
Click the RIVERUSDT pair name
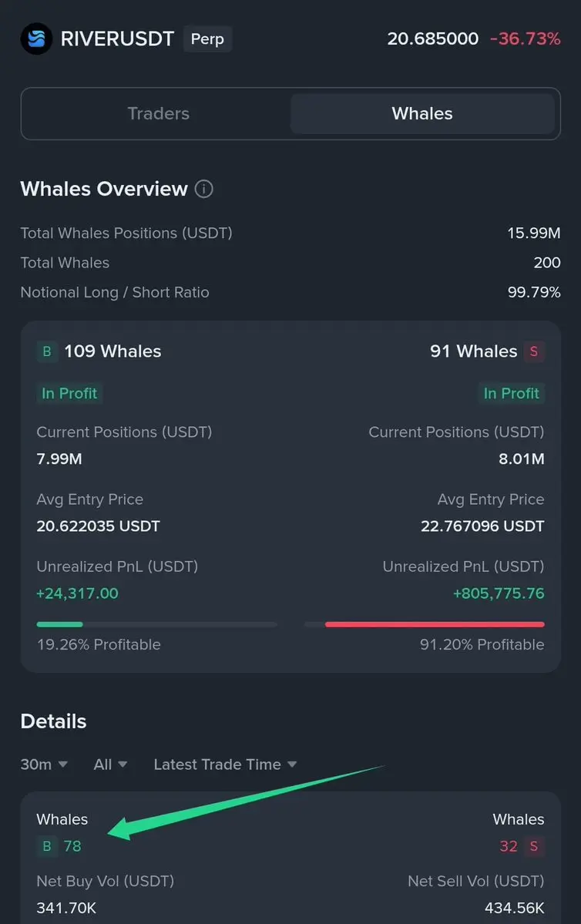click(x=117, y=39)
